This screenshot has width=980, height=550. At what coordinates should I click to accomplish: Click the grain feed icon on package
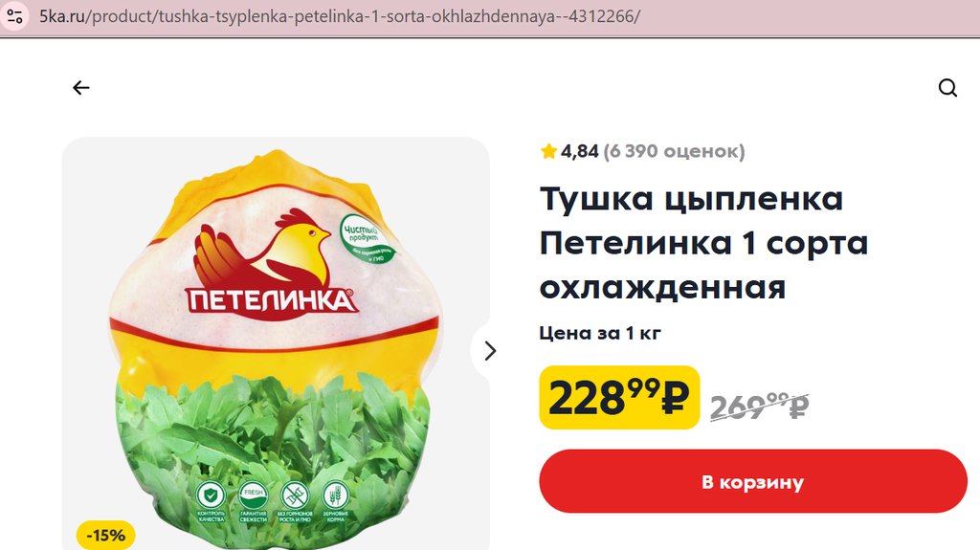point(336,495)
